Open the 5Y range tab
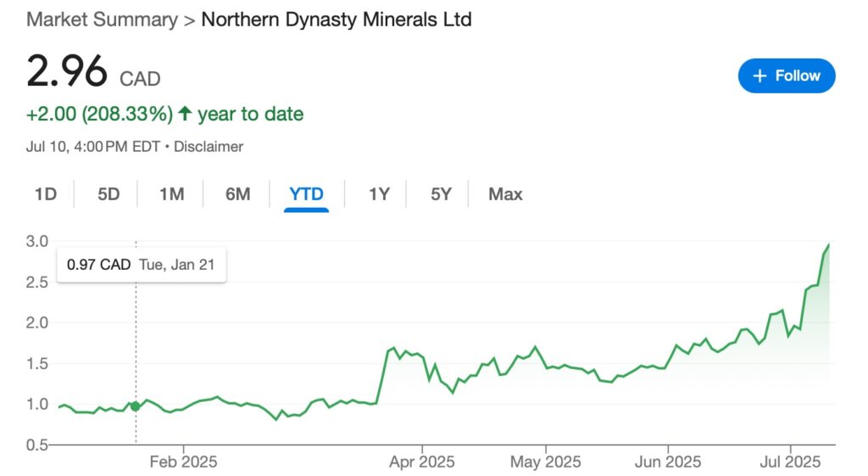 coord(441,194)
